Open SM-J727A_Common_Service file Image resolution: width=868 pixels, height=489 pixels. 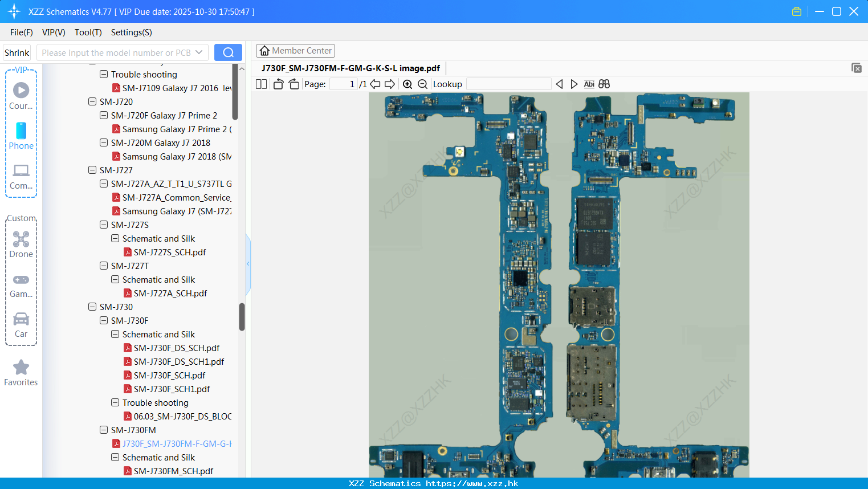point(177,197)
